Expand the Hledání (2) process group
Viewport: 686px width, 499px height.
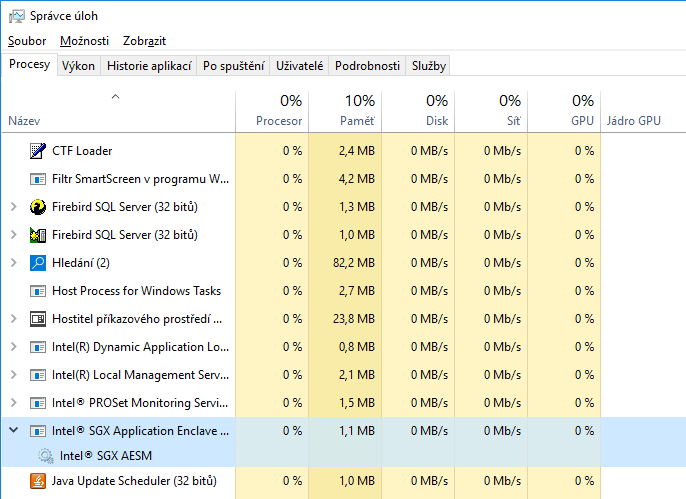(13, 263)
